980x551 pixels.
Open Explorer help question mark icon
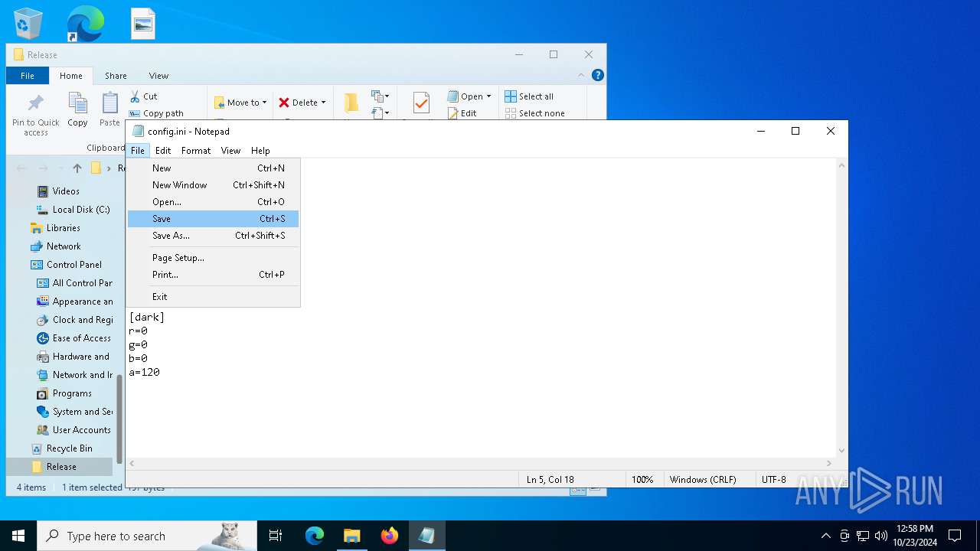598,75
